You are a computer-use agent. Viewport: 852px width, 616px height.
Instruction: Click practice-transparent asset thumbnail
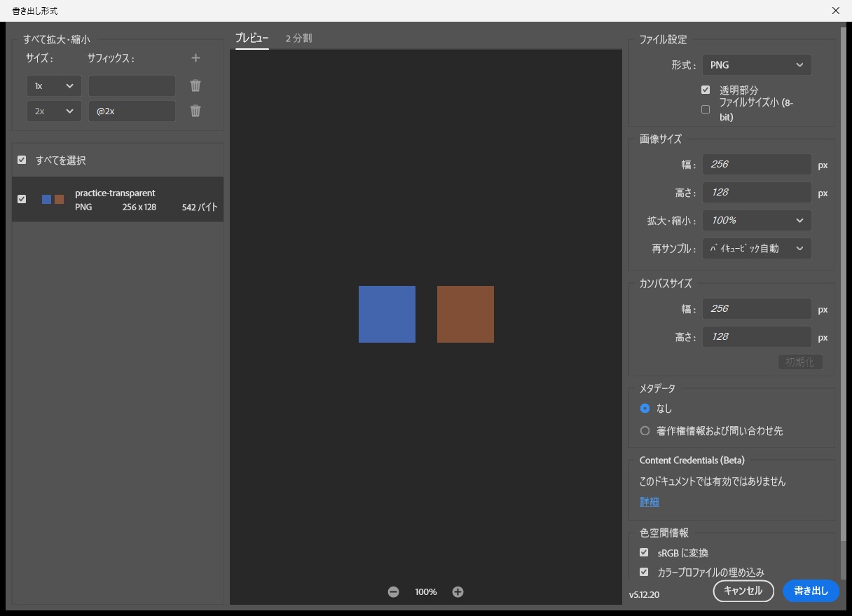[53, 199]
